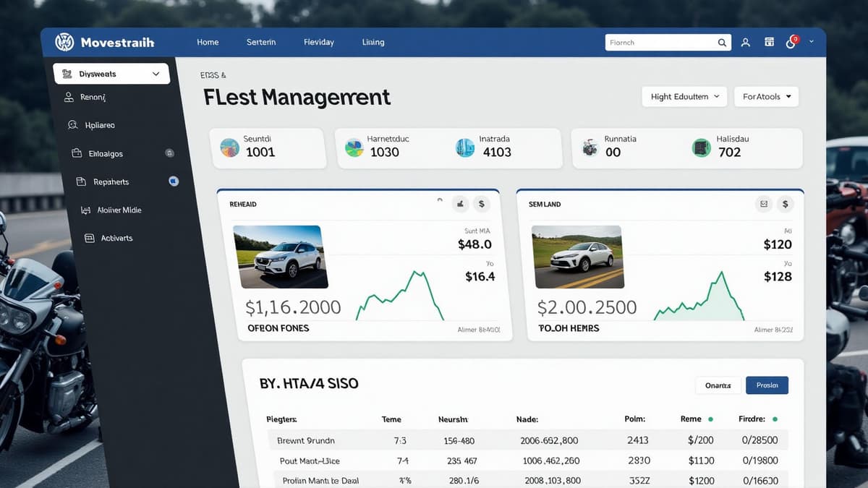
Task: Click the dollar icon on the REHEAID card
Action: click(x=481, y=204)
